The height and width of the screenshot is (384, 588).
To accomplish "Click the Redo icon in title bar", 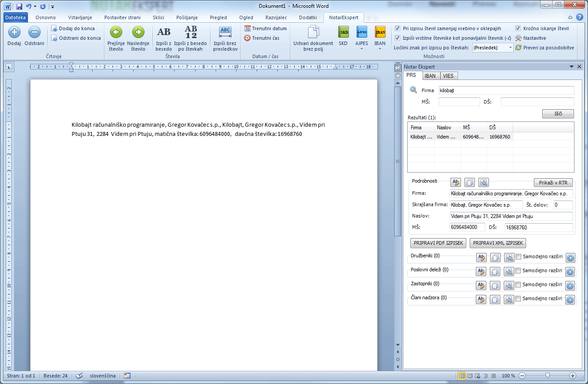I will tap(42, 7).
